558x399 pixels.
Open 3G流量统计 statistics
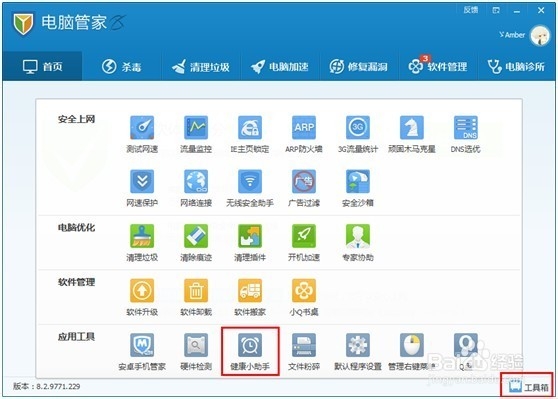click(x=358, y=134)
